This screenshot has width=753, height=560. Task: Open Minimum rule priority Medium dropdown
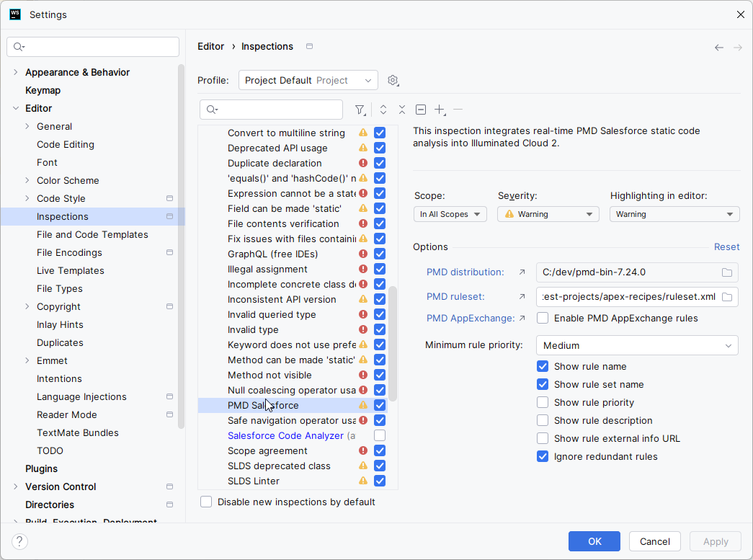tap(637, 345)
